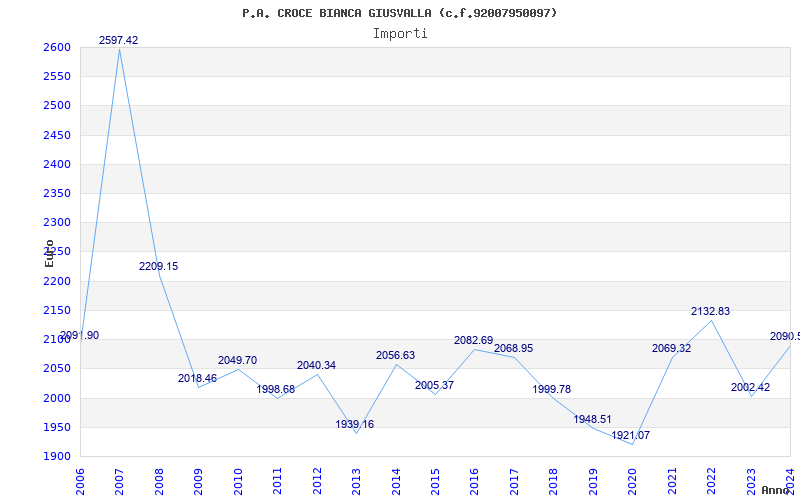Click the 2200 y-axis tick label
The image size is (800, 500).
(57, 281)
